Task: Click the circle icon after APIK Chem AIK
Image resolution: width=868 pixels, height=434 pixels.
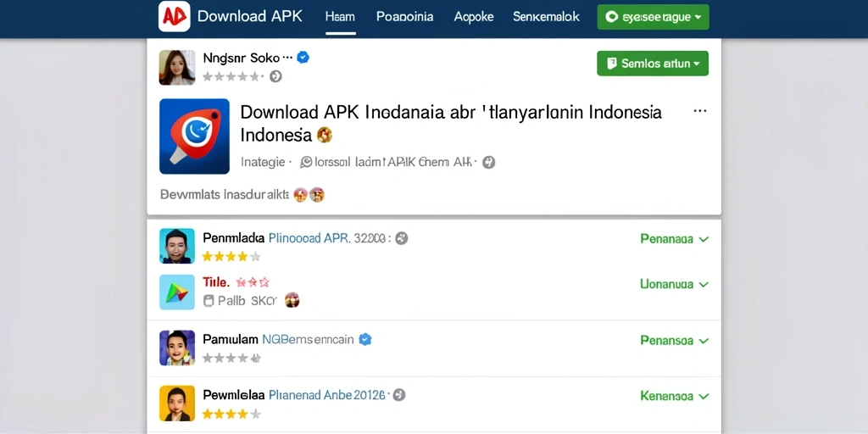Action: (x=488, y=162)
